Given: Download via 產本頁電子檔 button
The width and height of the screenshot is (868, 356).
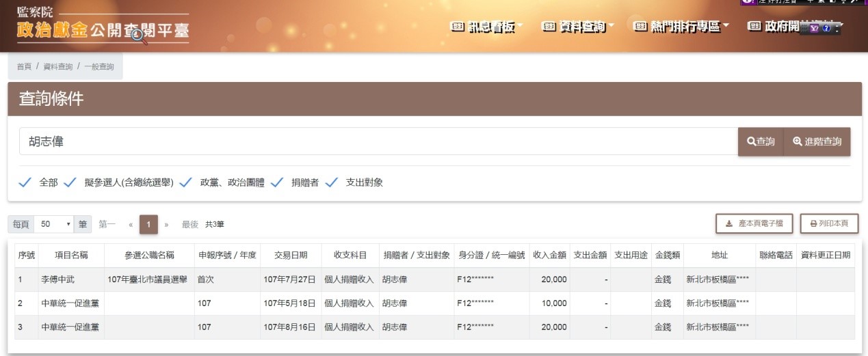Looking at the screenshot, I should pyautogui.click(x=754, y=223).
